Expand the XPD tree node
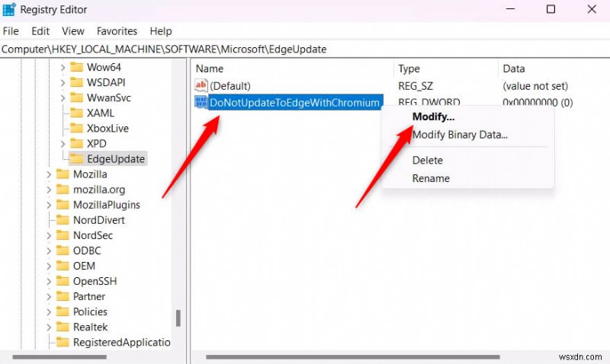 tap(63, 144)
